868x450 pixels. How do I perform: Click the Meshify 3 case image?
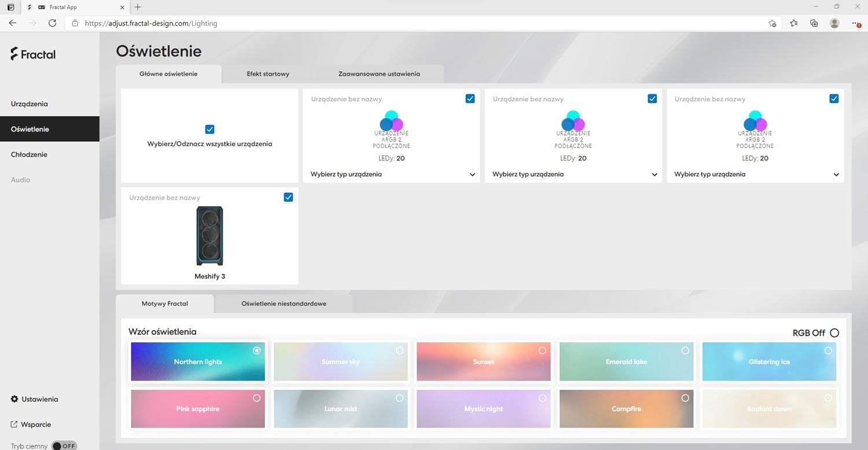click(209, 236)
